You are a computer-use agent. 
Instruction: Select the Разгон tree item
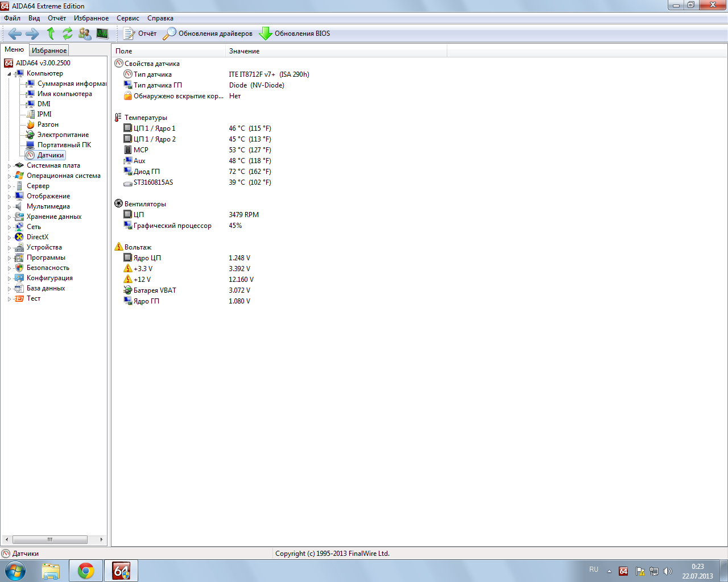pyautogui.click(x=48, y=124)
